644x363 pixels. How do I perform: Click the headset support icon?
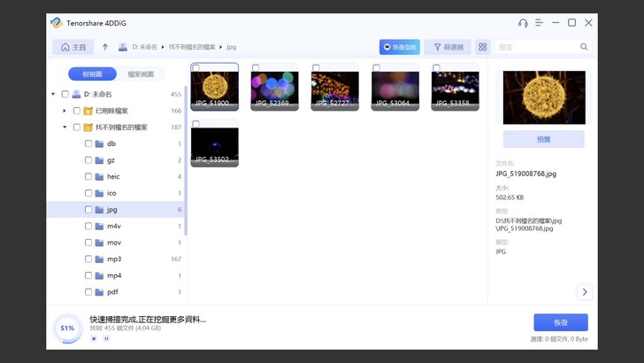tap(523, 23)
